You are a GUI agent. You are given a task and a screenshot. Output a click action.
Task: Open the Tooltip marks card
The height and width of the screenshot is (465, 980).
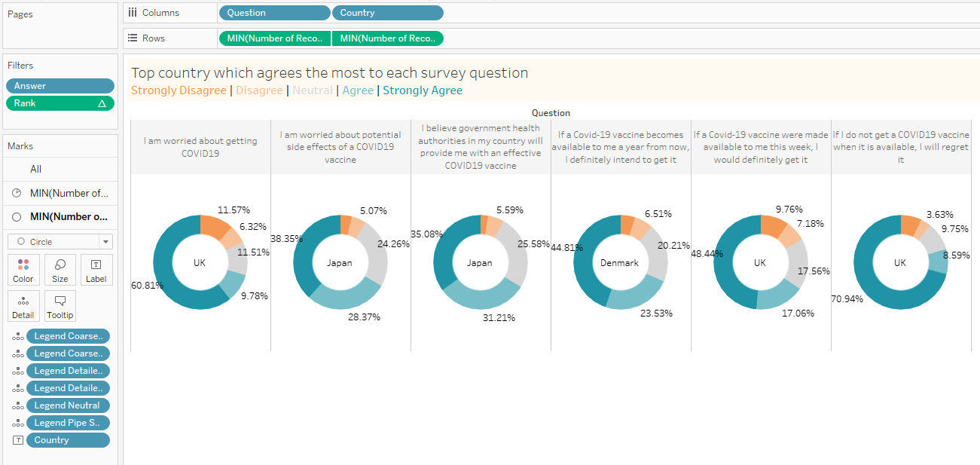(x=60, y=306)
